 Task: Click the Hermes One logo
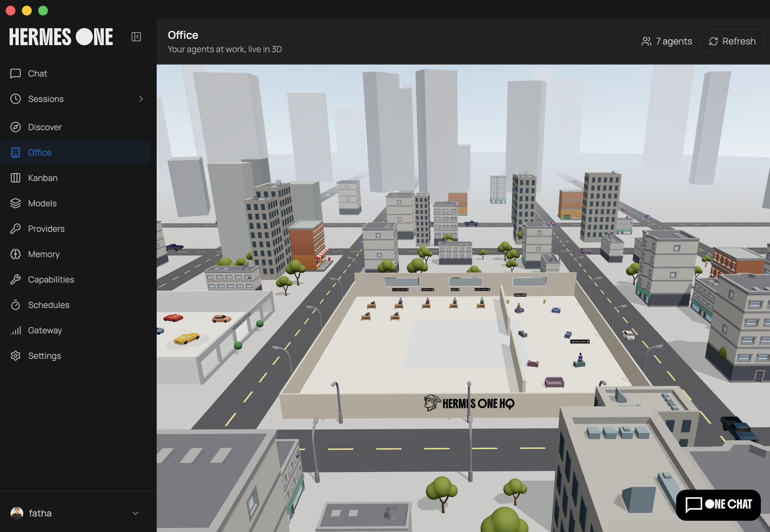coord(61,37)
